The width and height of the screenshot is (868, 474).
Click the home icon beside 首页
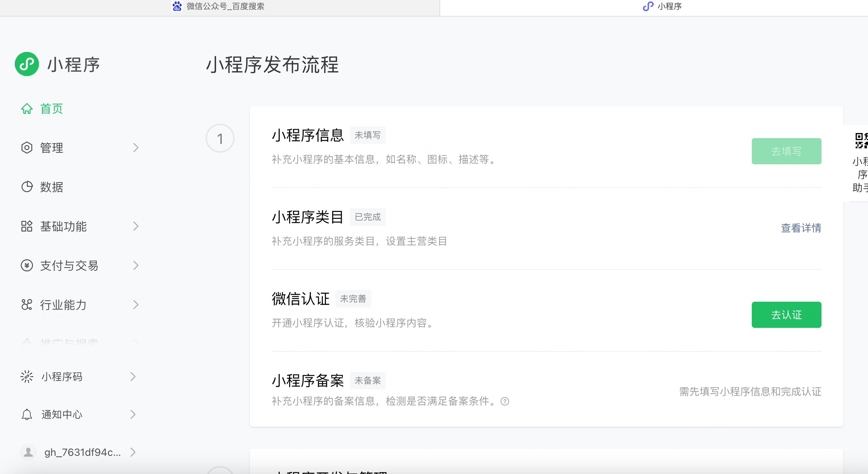point(27,109)
